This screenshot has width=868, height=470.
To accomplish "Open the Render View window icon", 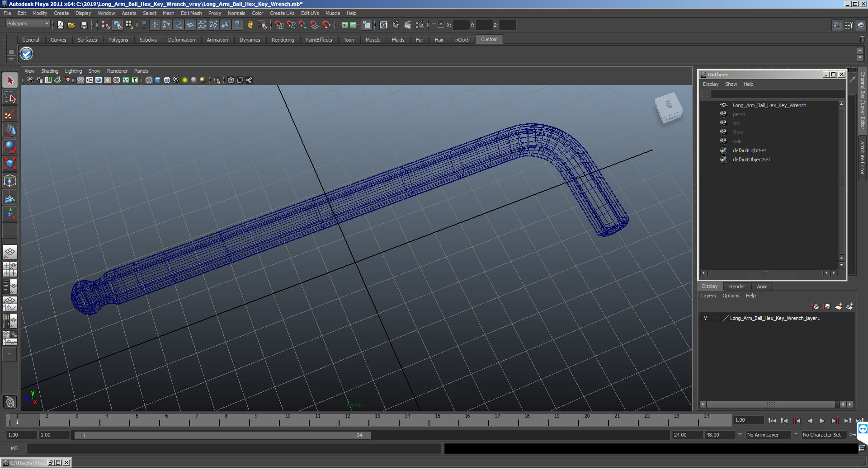I will tap(383, 25).
